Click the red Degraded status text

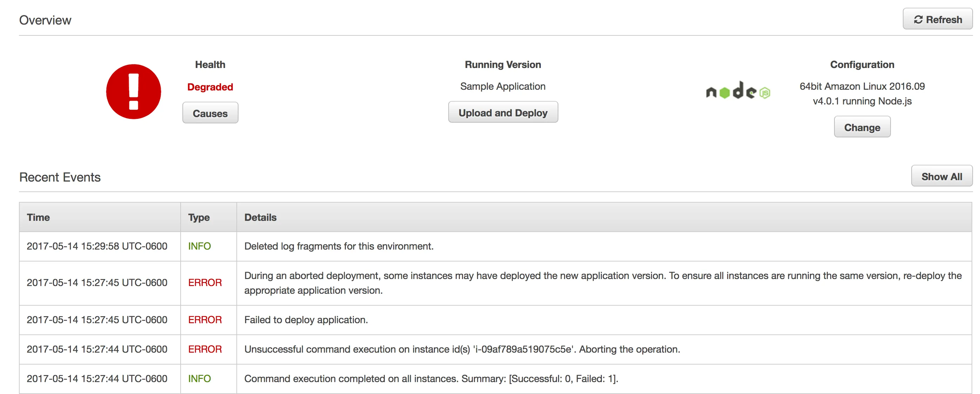[210, 87]
